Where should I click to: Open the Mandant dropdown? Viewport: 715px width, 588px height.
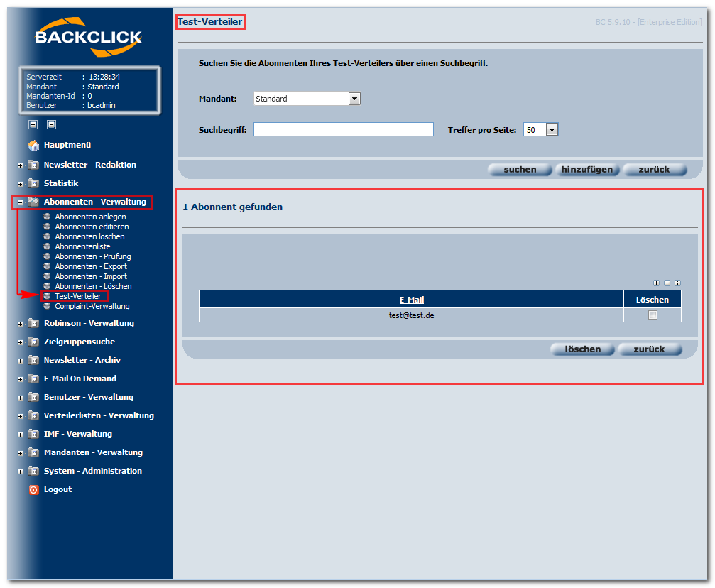point(354,99)
